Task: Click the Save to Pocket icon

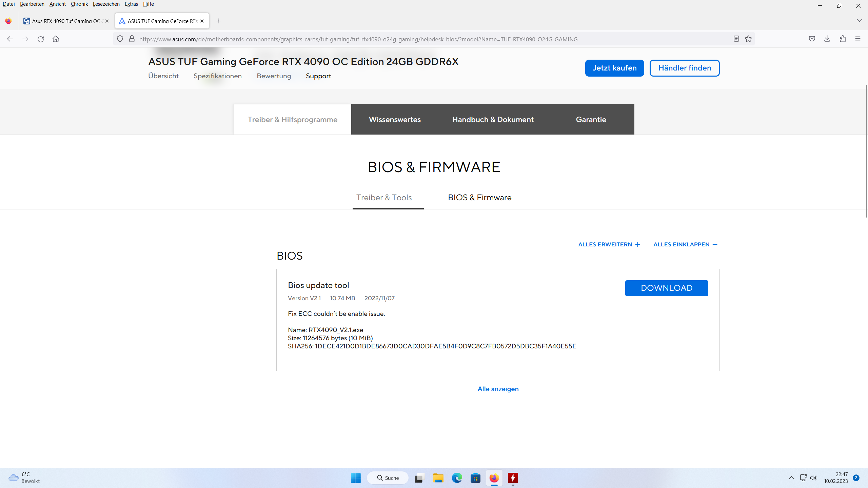Action: click(x=812, y=39)
